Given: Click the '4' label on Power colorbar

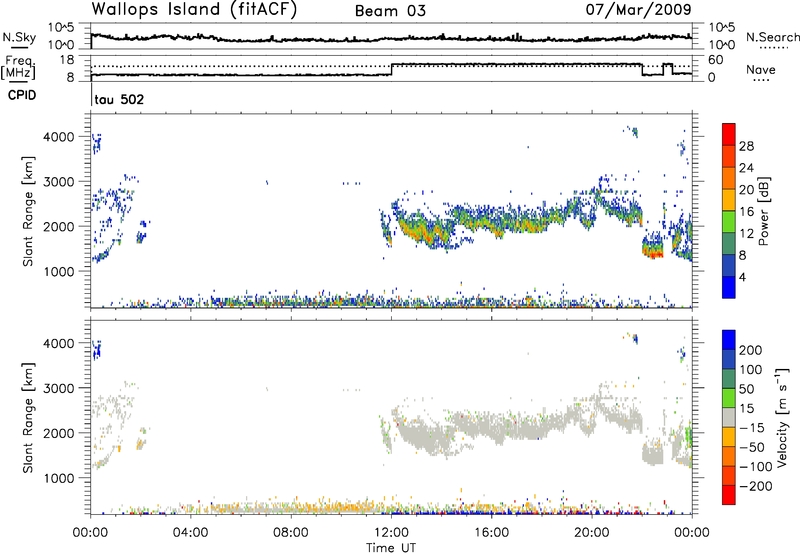Looking at the screenshot, I should point(742,277).
